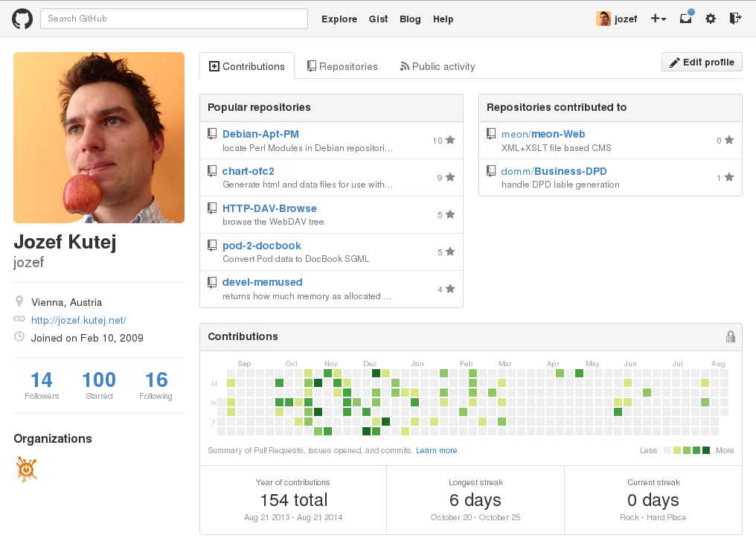Screen dimensions: 756x544
Task: Click the repo icon beside pod-2-docbook
Action: [211, 245]
